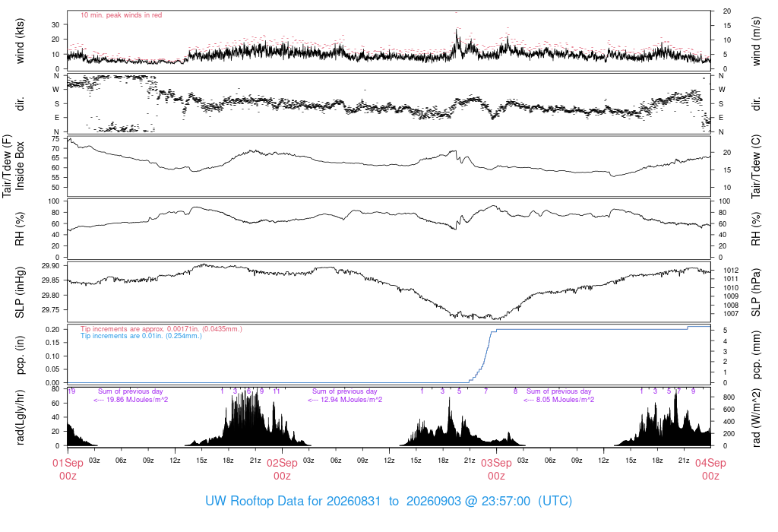Click the '10 min. peak winds in red' note

click(x=121, y=15)
